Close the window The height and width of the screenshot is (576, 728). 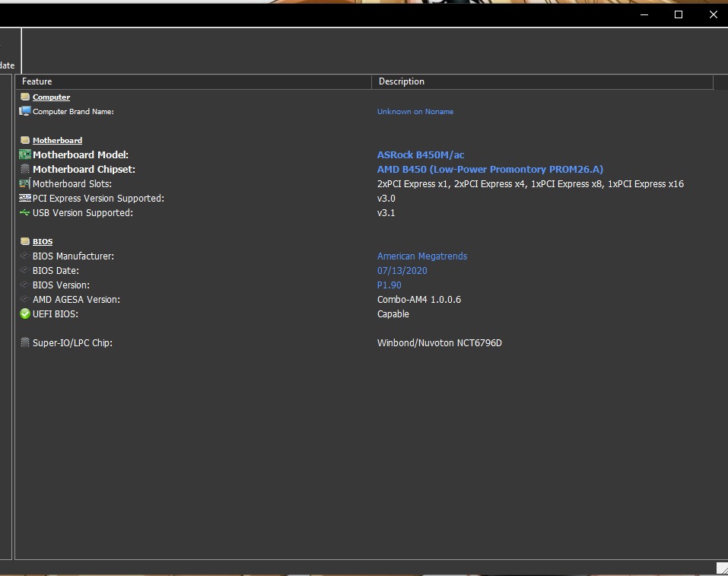pyautogui.click(x=713, y=14)
